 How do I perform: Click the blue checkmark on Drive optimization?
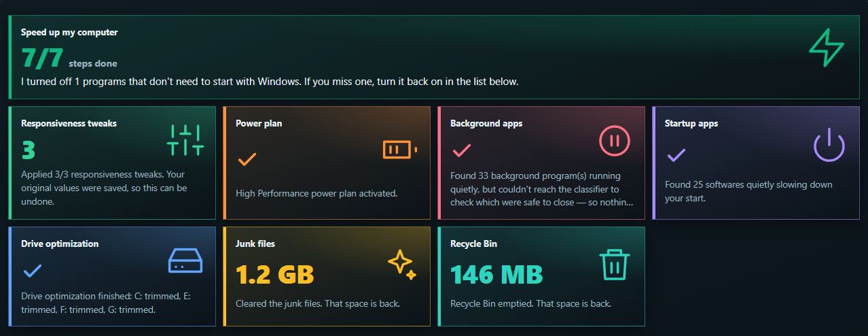(x=33, y=271)
